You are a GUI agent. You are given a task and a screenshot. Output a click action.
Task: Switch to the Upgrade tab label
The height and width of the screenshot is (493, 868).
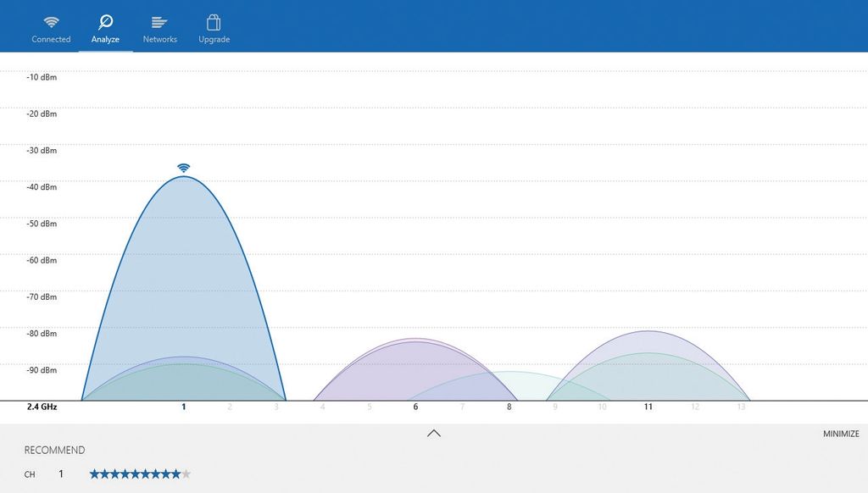pyautogui.click(x=214, y=39)
